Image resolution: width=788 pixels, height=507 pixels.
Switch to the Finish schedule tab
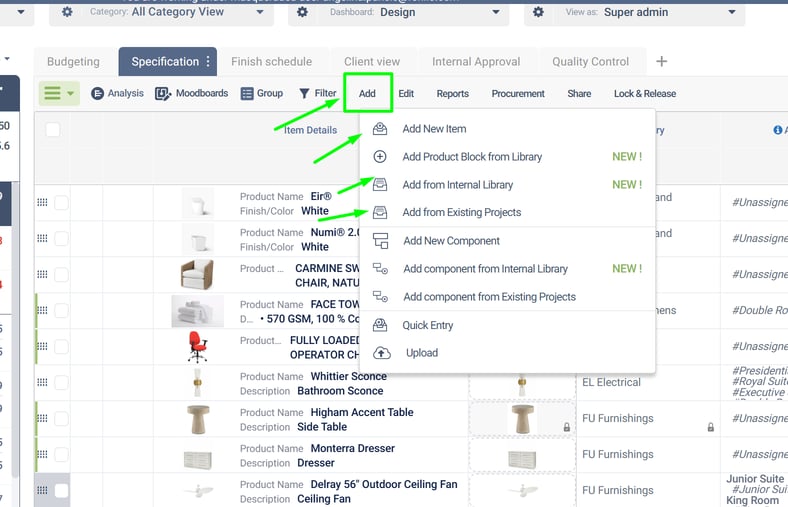click(271, 62)
